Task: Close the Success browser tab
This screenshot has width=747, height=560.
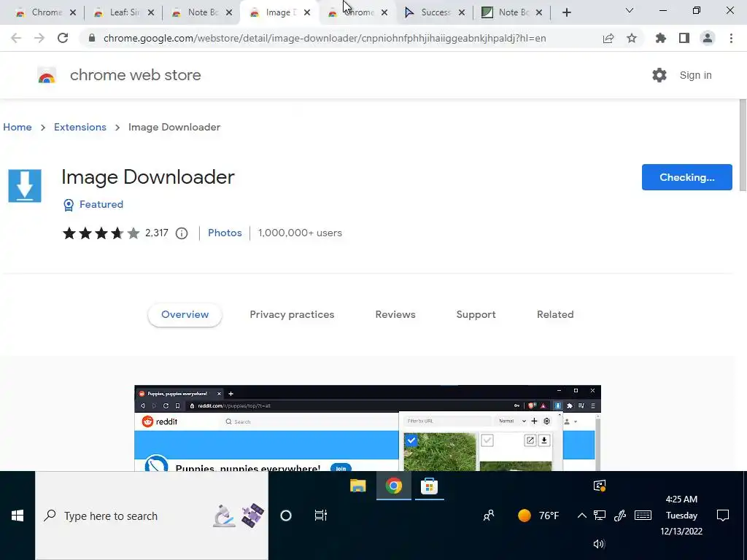Action: coord(462,13)
